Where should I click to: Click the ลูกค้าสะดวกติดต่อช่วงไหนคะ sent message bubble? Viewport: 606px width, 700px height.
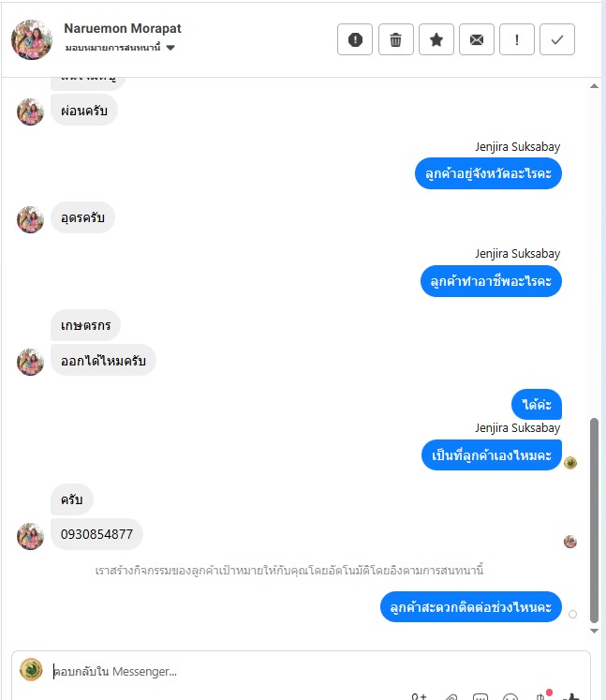pos(471,606)
